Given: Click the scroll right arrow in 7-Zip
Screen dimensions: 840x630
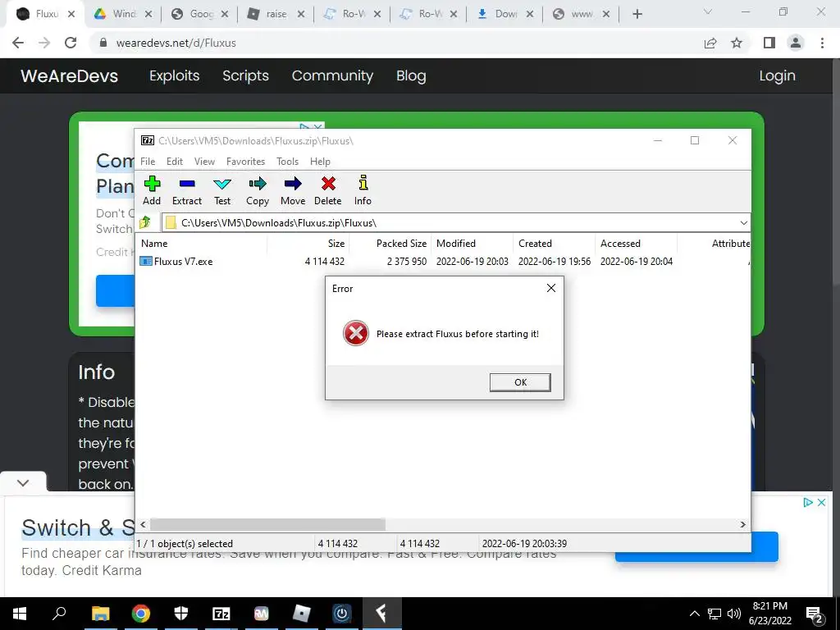Looking at the screenshot, I should coord(742,524).
